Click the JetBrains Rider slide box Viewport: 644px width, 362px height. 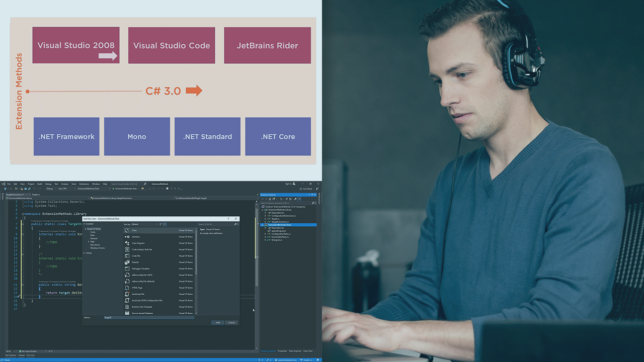click(x=268, y=45)
